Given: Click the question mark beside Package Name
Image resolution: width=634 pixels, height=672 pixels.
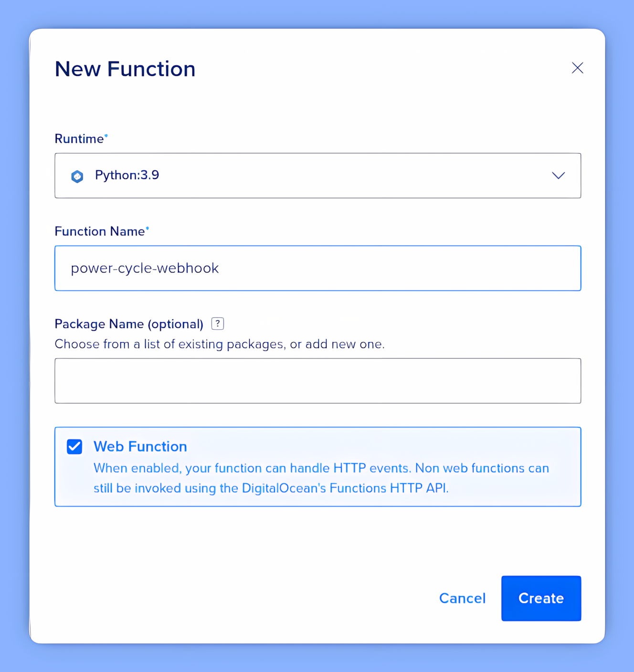Looking at the screenshot, I should coord(218,323).
